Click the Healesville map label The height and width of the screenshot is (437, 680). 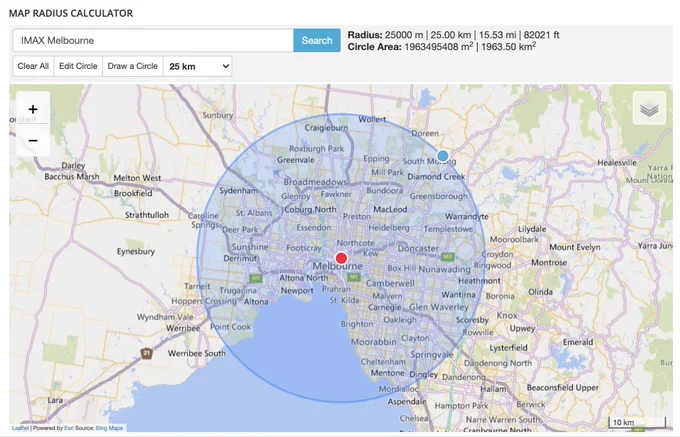[617, 163]
